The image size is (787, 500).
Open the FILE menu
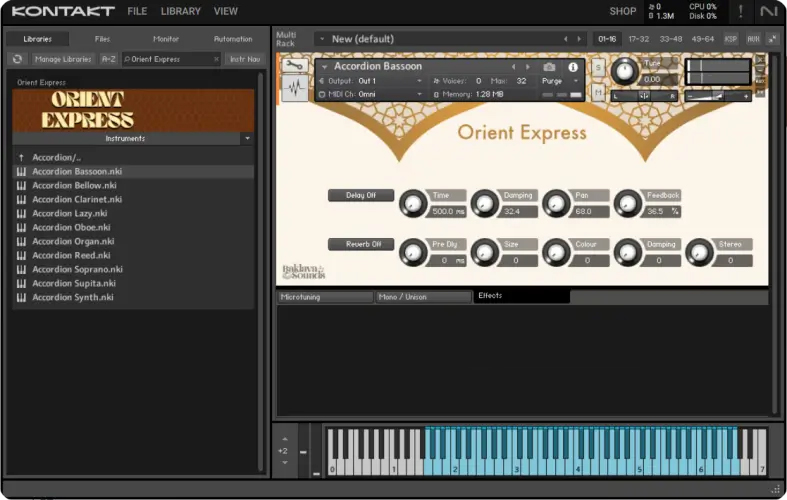[x=137, y=11]
